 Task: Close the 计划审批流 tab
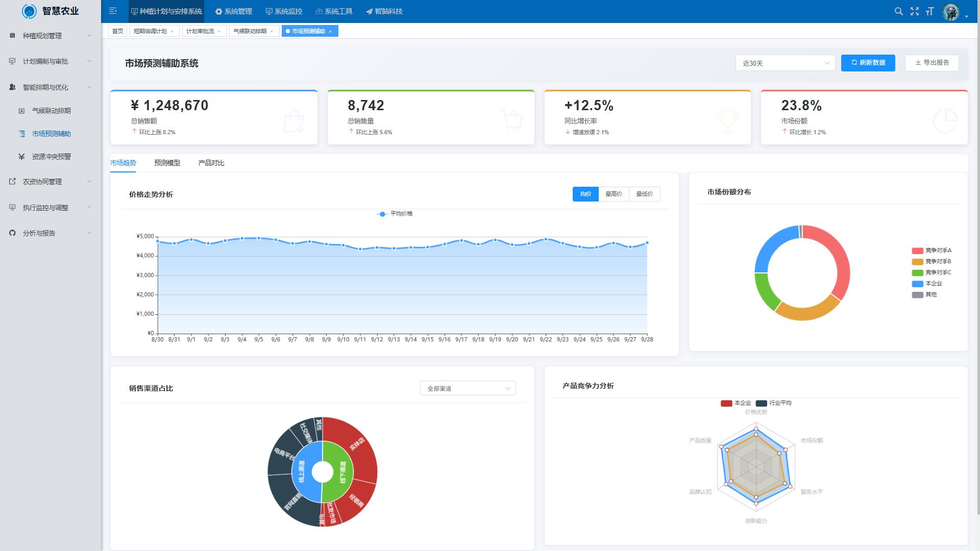click(219, 32)
